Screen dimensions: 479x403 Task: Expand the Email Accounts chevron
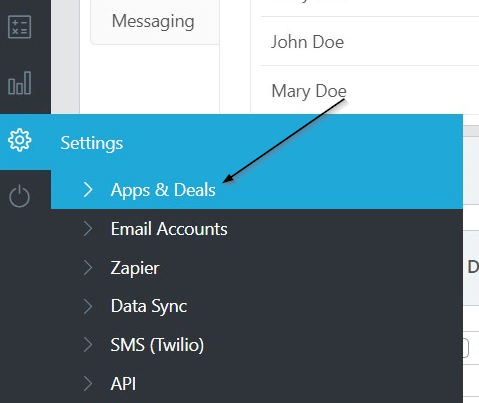click(88, 229)
